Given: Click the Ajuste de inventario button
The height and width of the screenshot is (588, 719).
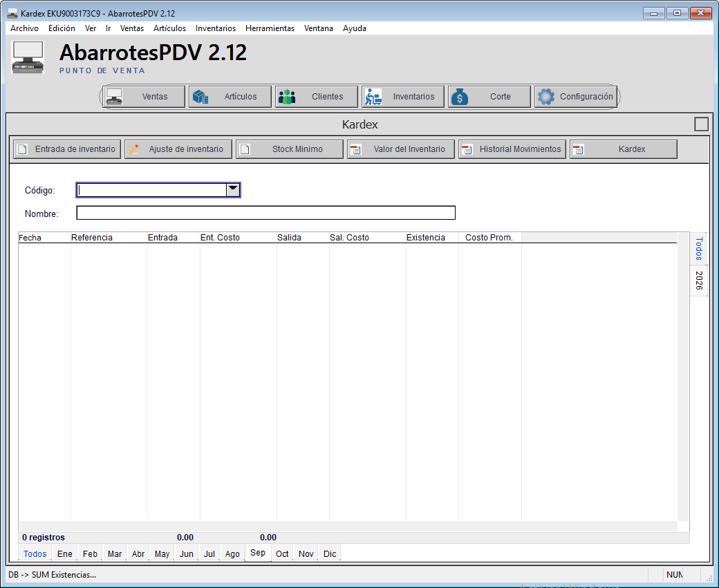Looking at the screenshot, I should (x=178, y=149).
